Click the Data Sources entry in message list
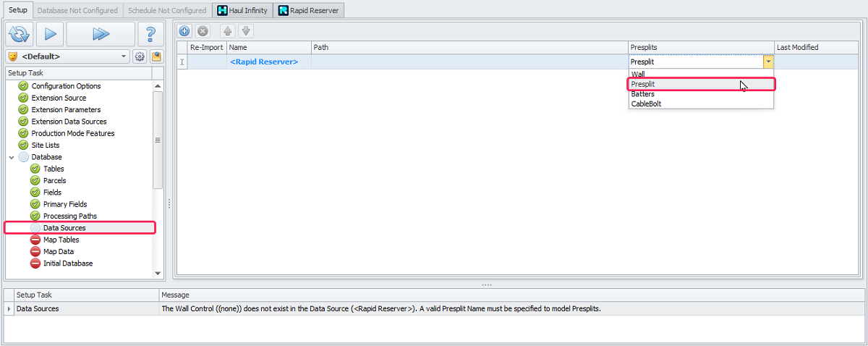The height and width of the screenshot is (346, 868). [x=38, y=309]
